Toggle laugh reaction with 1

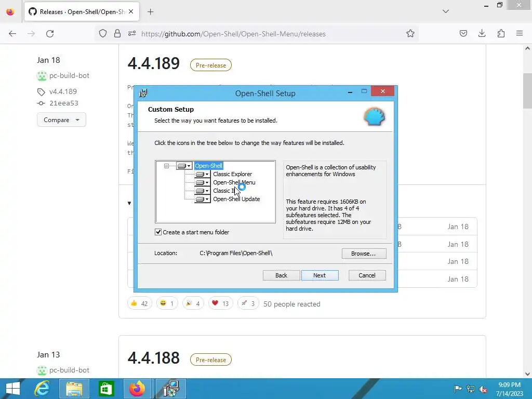coord(167,303)
